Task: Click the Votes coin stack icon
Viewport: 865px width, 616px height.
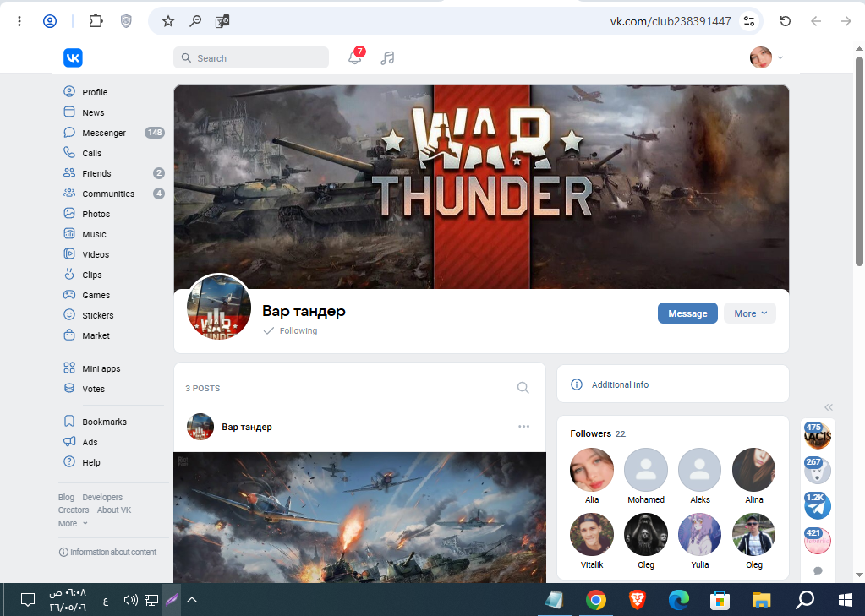Action: [69, 388]
